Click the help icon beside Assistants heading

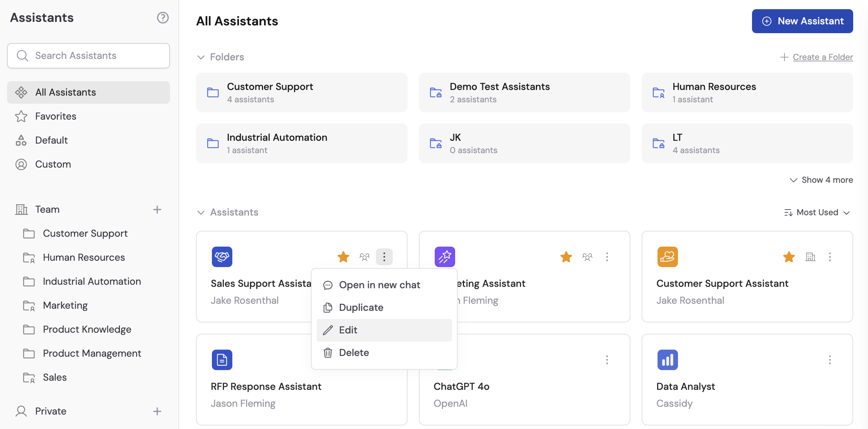click(163, 17)
